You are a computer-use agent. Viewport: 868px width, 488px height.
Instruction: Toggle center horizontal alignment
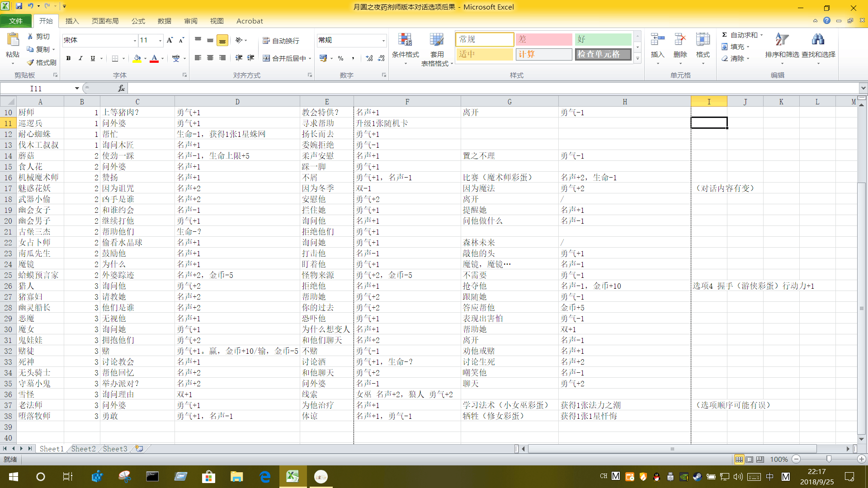(x=210, y=58)
